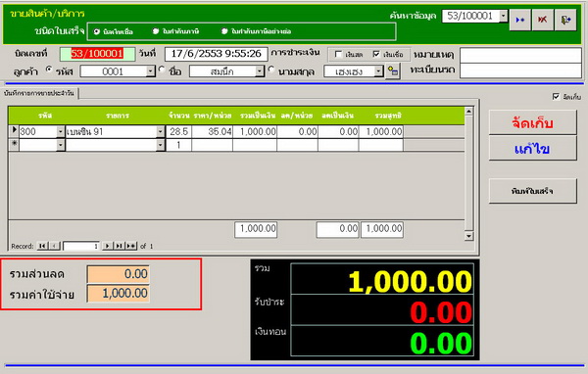Add new record with navigator asterisk button
This screenshot has width=588, height=374.
click(131, 246)
